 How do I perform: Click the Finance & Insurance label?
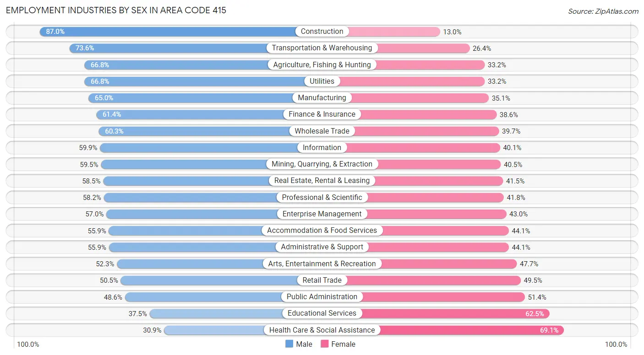click(x=322, y=114)
